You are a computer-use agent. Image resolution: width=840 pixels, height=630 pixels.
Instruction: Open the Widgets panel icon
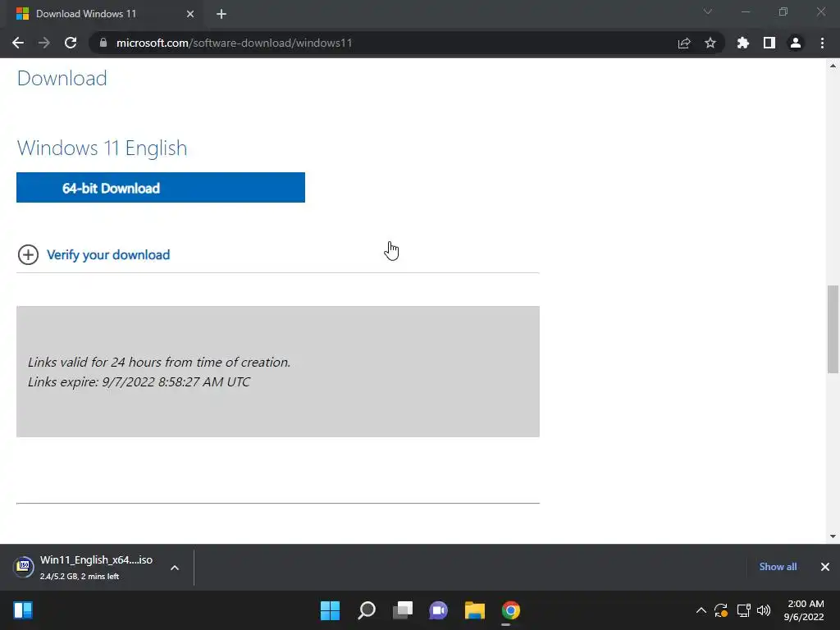[23, 610]
